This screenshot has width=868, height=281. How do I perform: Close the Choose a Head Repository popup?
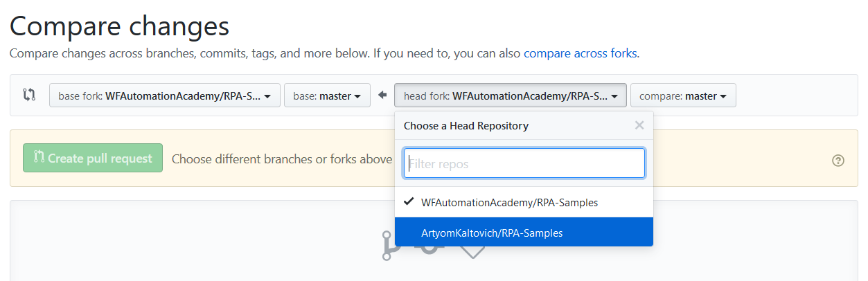[x=639, y=125]
